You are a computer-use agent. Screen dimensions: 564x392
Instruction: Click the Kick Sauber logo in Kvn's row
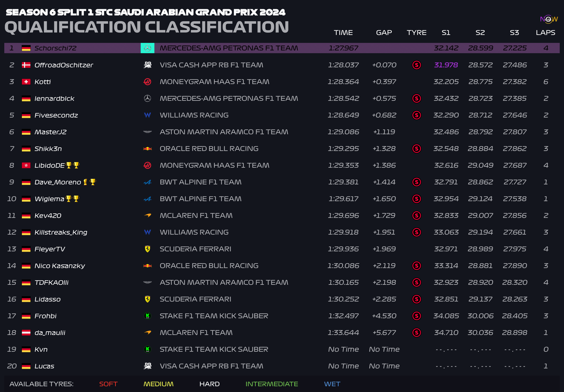147,349
